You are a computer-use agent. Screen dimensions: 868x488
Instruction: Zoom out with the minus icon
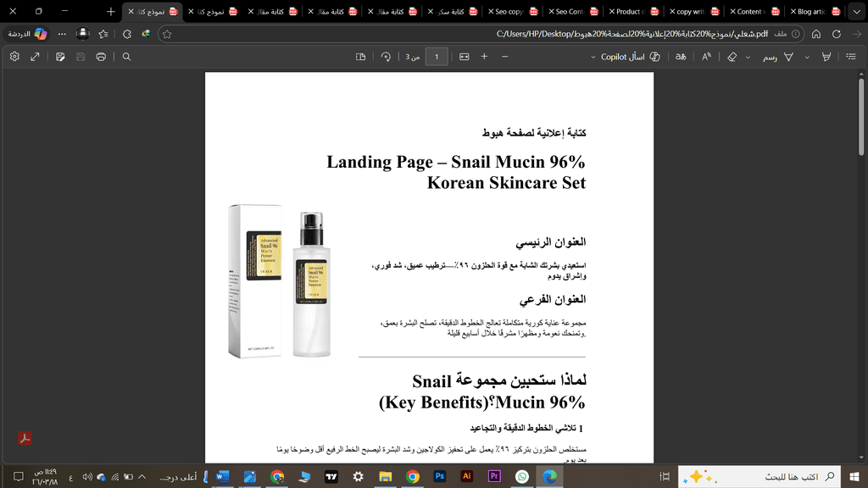click(505, 57)
